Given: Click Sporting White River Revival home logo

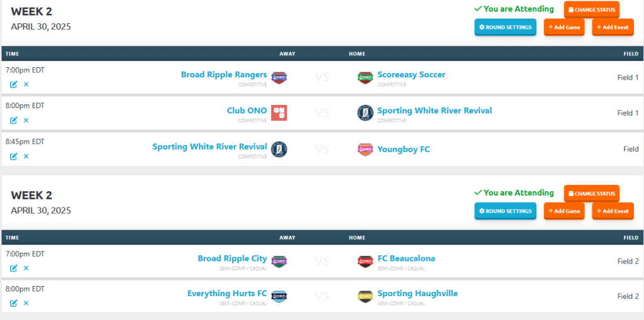Looking at the screenshot, I should tap(365, 113).
